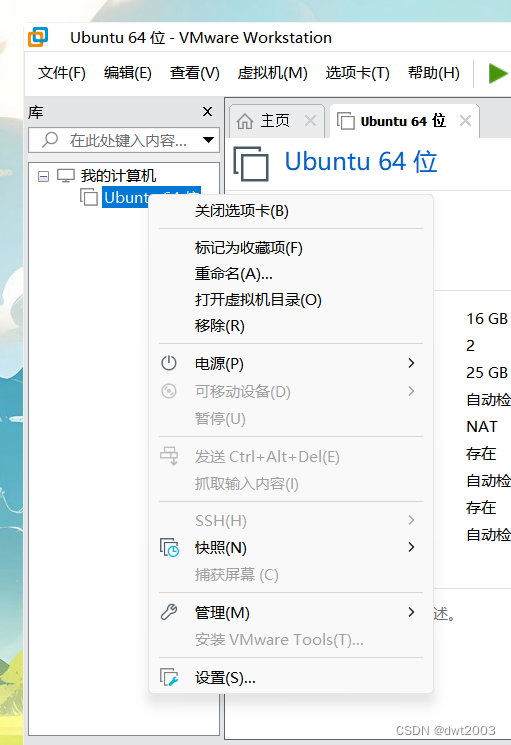The height and width of the screenshot is (745, 511).
Task: Open 管理(M) context menu entry
Action: [291, 612]
